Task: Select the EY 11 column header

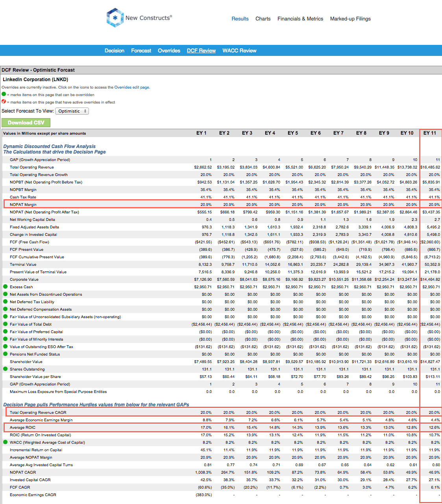Action: pyautogui.click(x=430, y=133)
